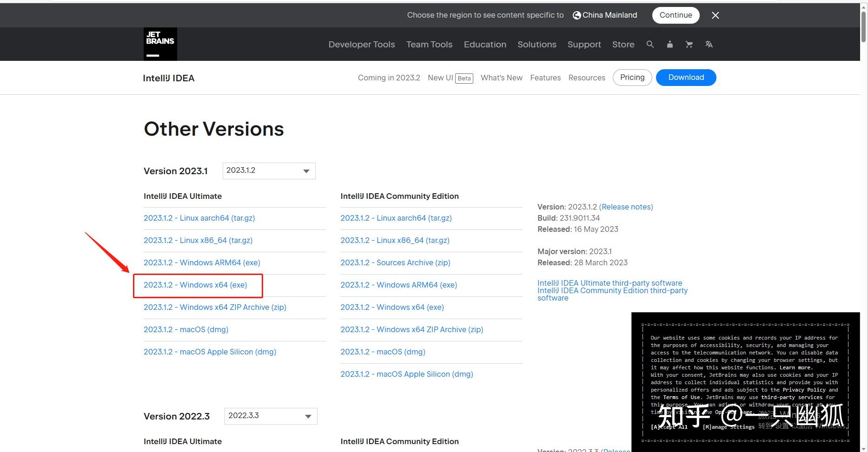The image size is (868, 452).
Task: Download Ultimate 2023.1.2 macOS Apple Silicon dmg
Action: (210, 352)
